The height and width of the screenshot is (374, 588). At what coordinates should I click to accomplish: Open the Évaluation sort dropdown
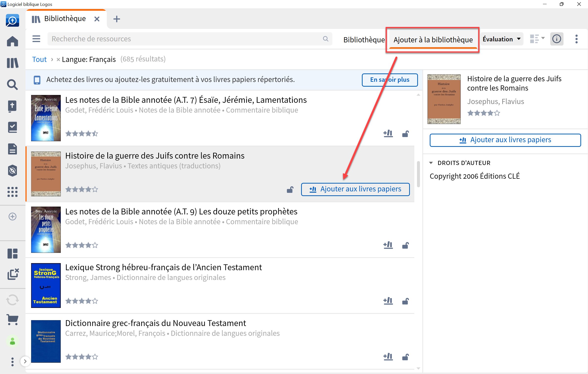point(502,39)
